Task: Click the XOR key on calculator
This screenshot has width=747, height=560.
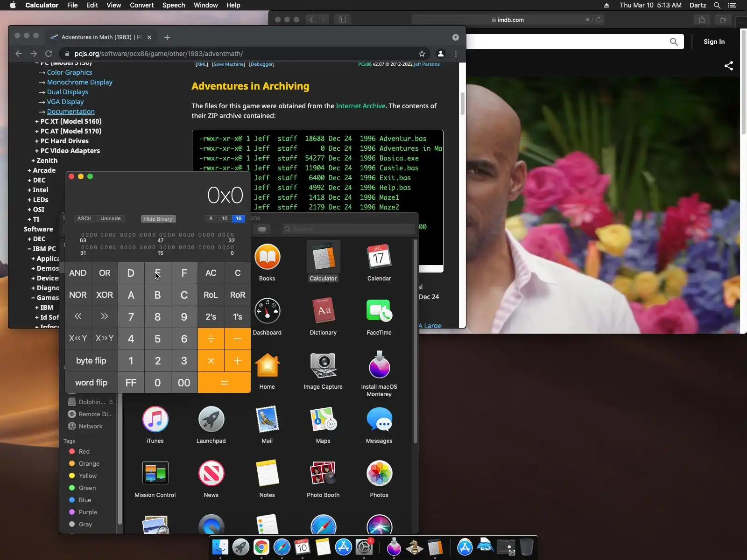Action: tap(105, 295)
